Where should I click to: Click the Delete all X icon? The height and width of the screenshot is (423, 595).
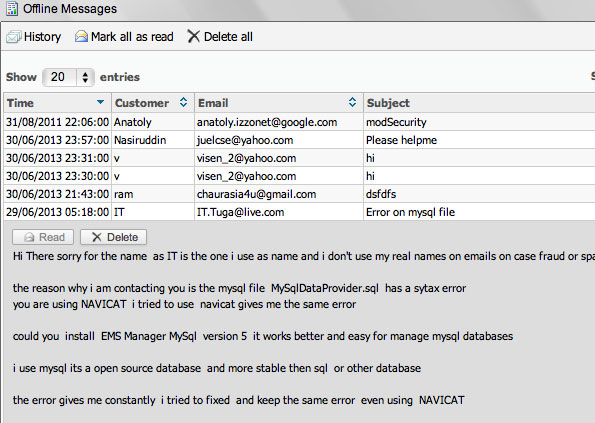(x=194, y=36)
